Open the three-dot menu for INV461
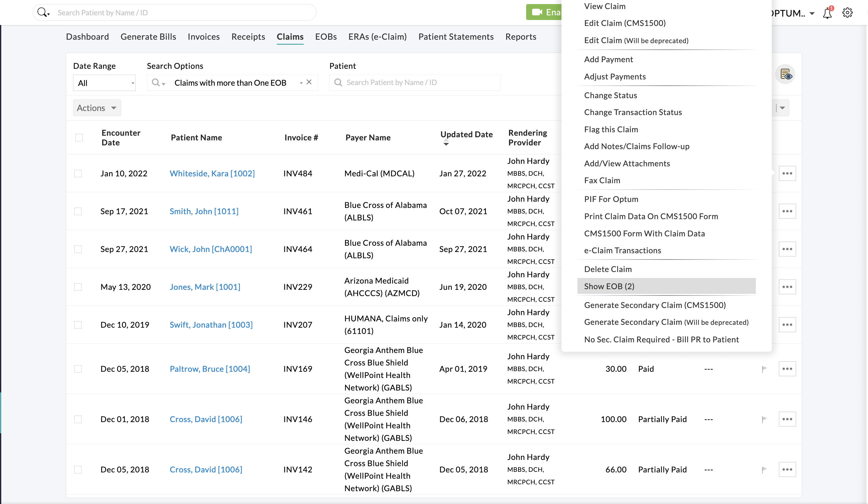Screen dimensions: 868x504 click(x=787, y=211)
